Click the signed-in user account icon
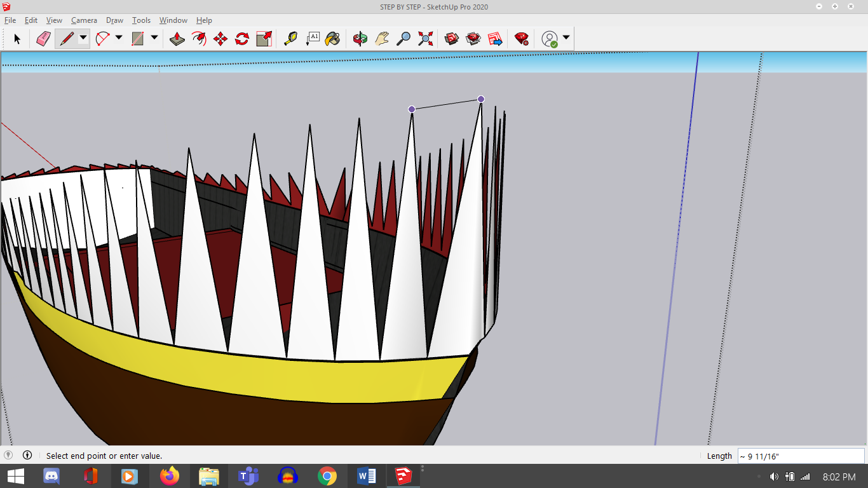The height and width of the screenshot is (488, 868). click(x=550, y=39)
